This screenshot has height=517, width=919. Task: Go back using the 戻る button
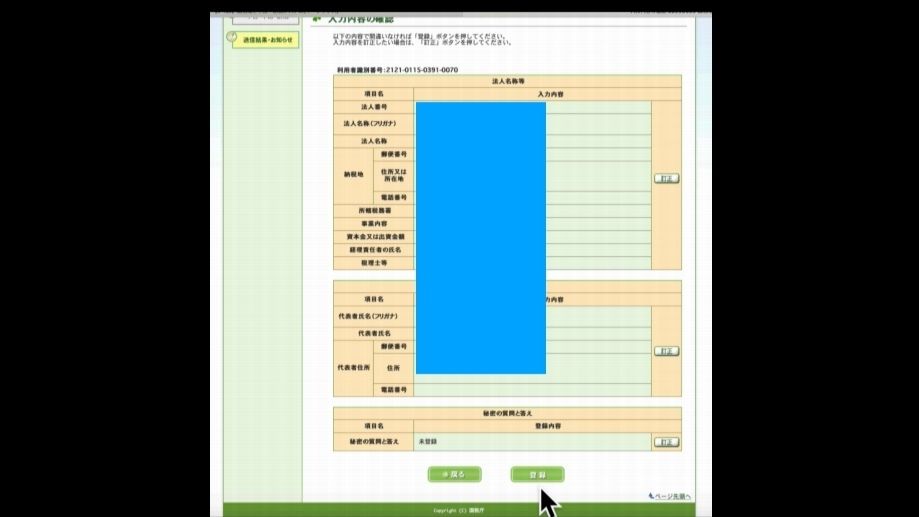coord(454,474)
